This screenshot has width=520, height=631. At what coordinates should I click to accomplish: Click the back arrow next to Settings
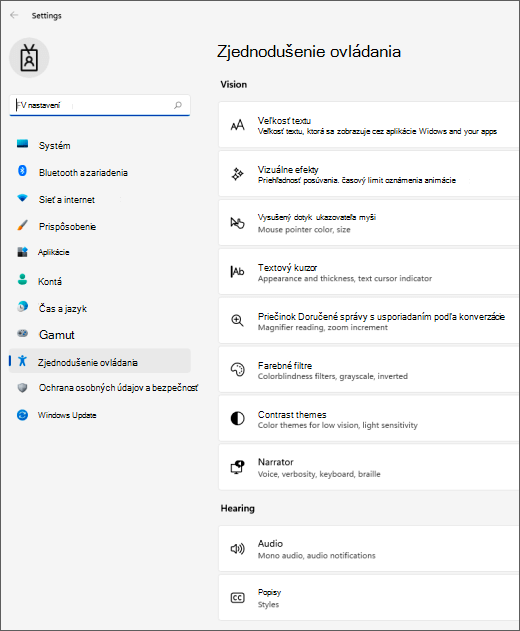tap(14, 15)
